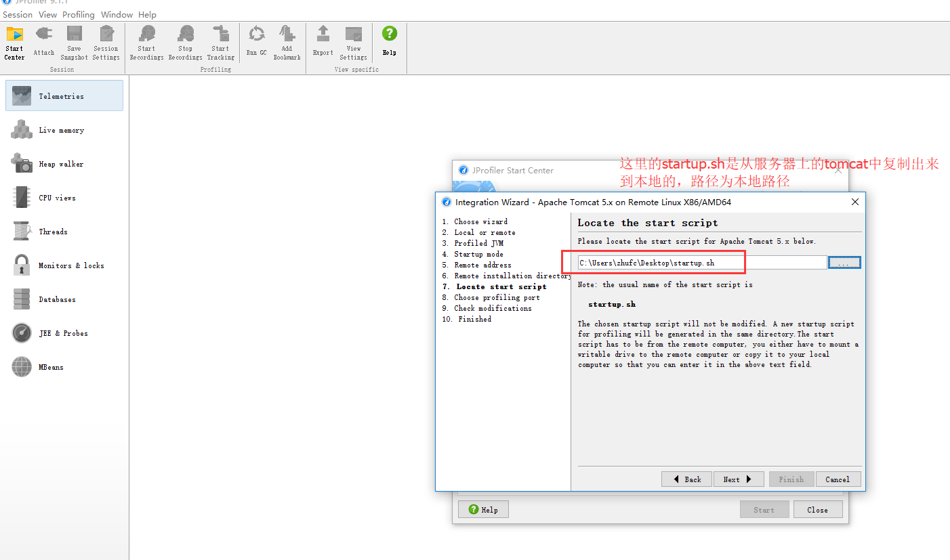
Task: Click wizard step '4. Startup mode'
Action: click(473, 254)
